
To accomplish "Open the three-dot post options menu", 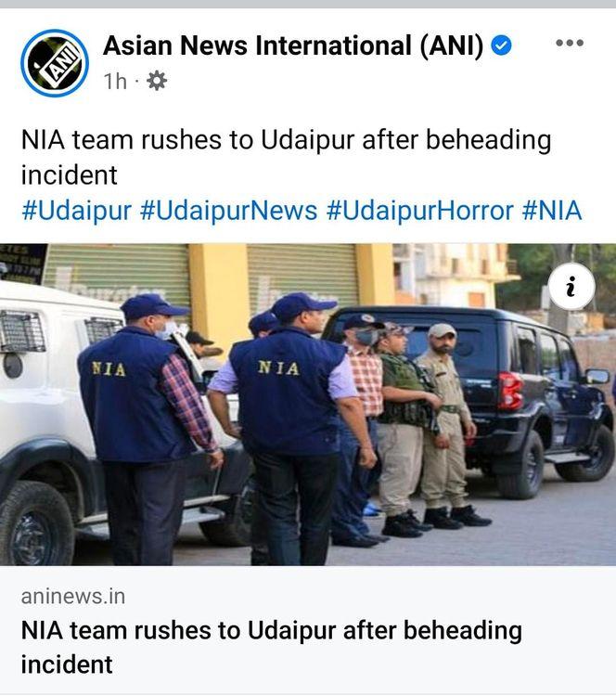I will [x=570, y=43].
